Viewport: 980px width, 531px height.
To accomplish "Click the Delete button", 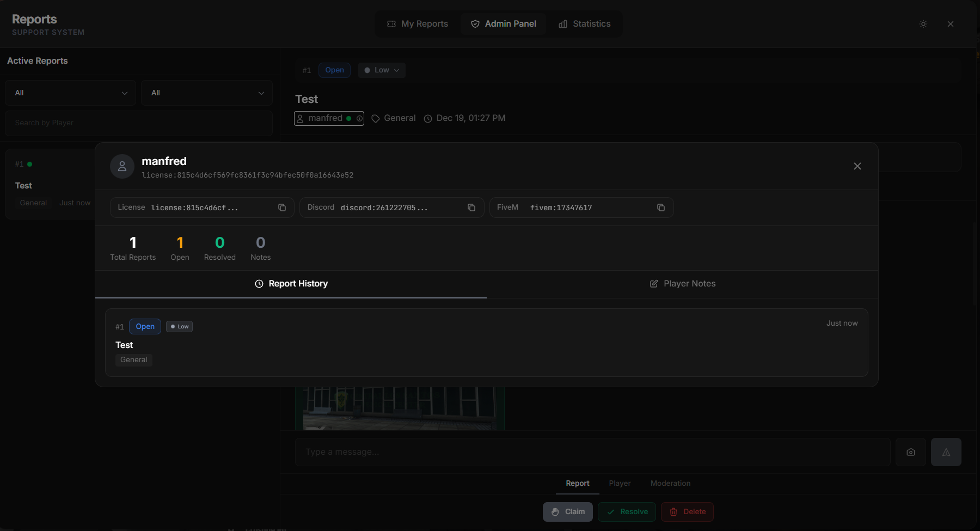I will (688, 512).
